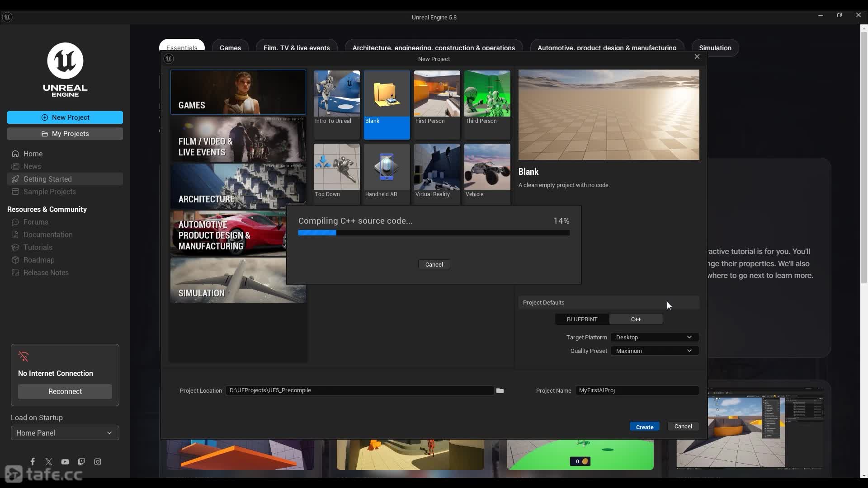This screenshot has height=488, width=868.
Task: Cancel the New Project dialog
Action: (x=683, y=427)
